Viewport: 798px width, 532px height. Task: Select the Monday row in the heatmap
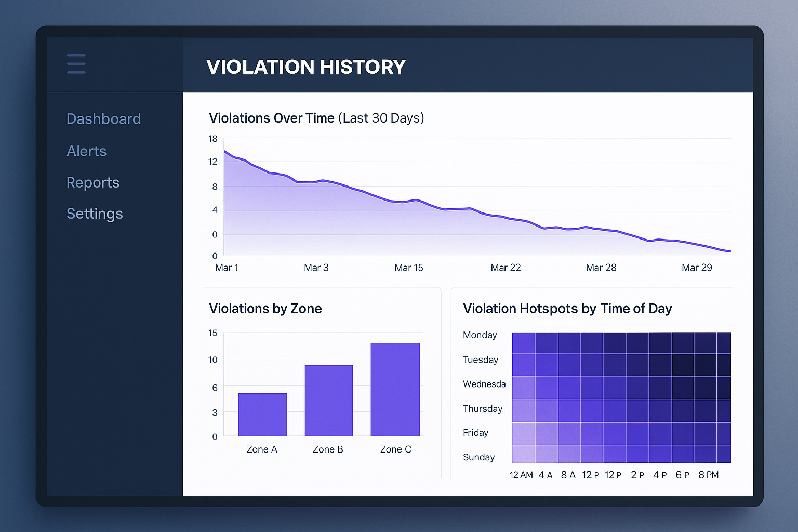621,343
